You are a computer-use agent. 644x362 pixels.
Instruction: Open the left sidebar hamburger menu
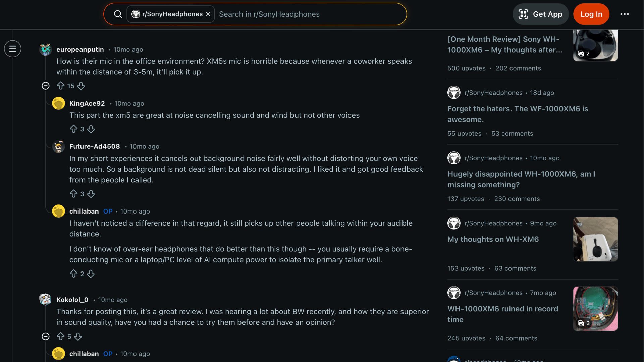click(x=13, y=49)
